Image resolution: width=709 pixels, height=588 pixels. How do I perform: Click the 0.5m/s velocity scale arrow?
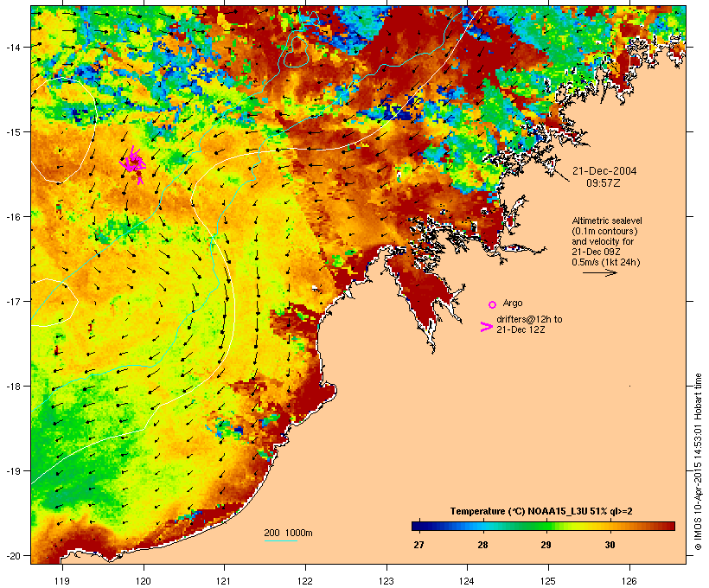tap(599, 272)
